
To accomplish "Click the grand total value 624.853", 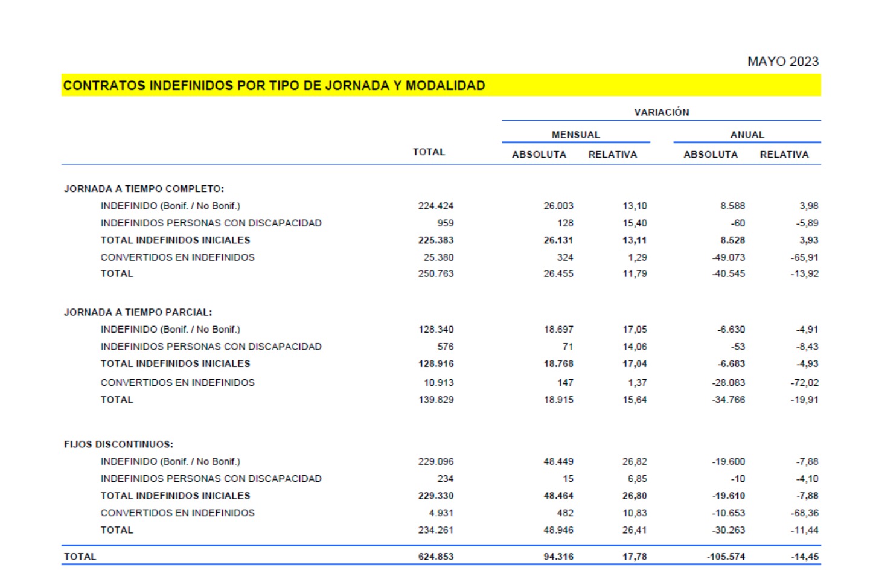I will pyautogui.click(x=435, y=557).
